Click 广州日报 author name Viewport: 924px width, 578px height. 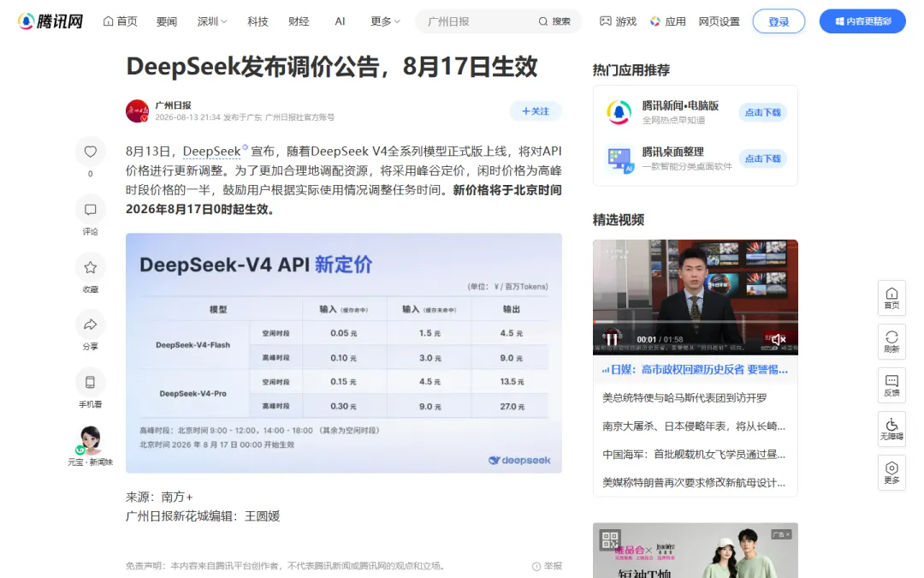[x=173, y=105]
